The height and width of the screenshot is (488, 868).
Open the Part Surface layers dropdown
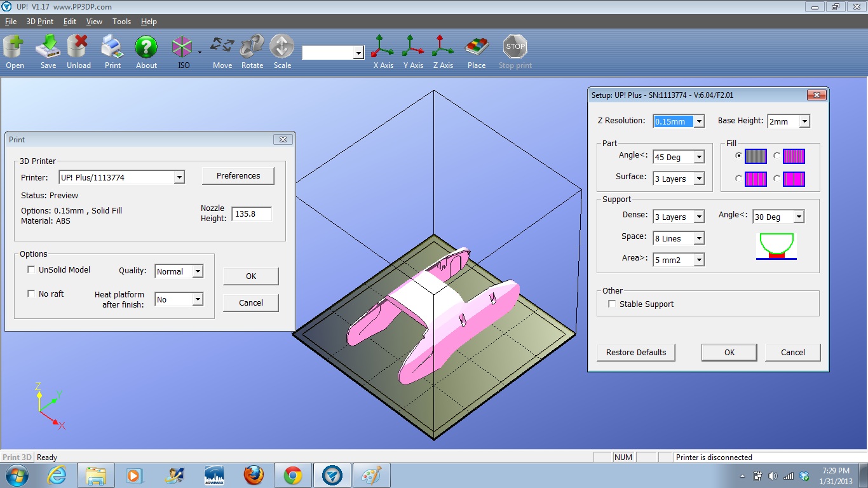pos(699,179)
